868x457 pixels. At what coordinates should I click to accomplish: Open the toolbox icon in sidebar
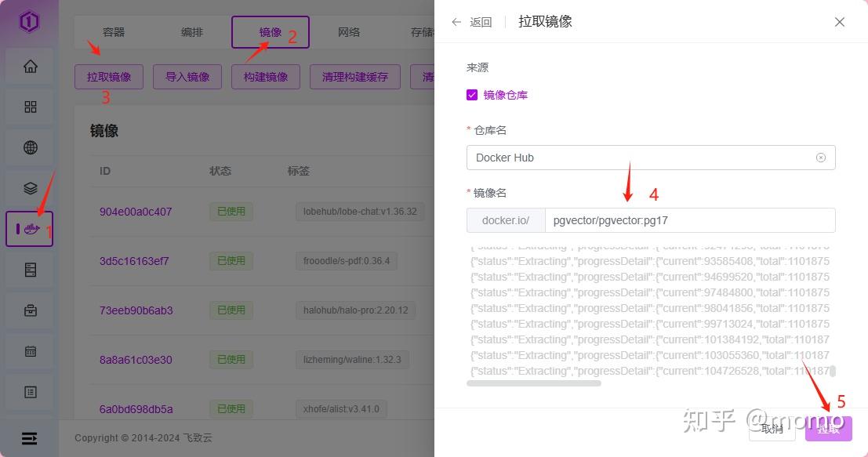coord(29,310)
